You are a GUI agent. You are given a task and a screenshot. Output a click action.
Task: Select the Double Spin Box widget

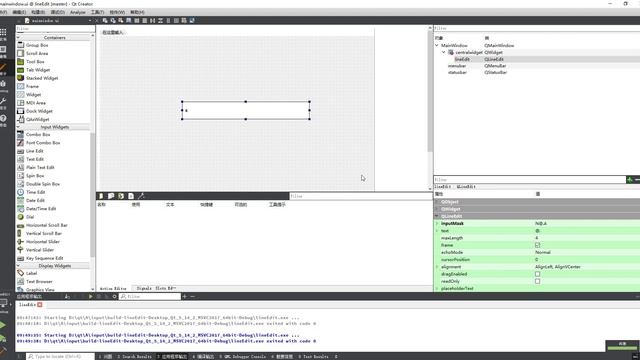pyautogui.click(x=38, y=184)
